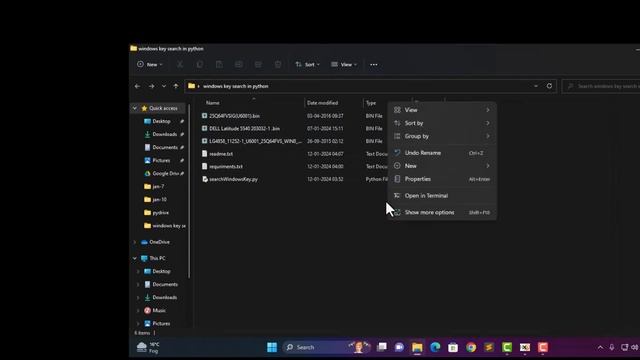Screen dimensions: 640x360
Task: Open Music under This PC
Action: [159, 311]
